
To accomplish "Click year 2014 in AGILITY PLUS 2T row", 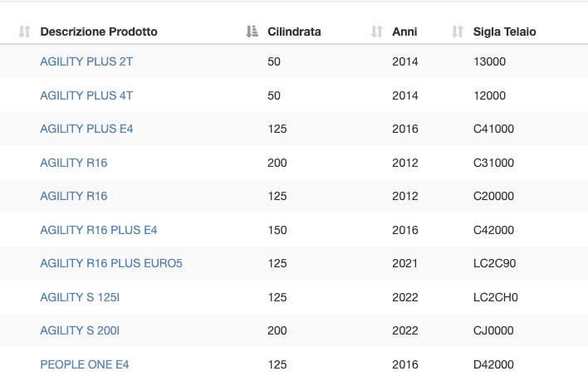I will tap(405, 61).
